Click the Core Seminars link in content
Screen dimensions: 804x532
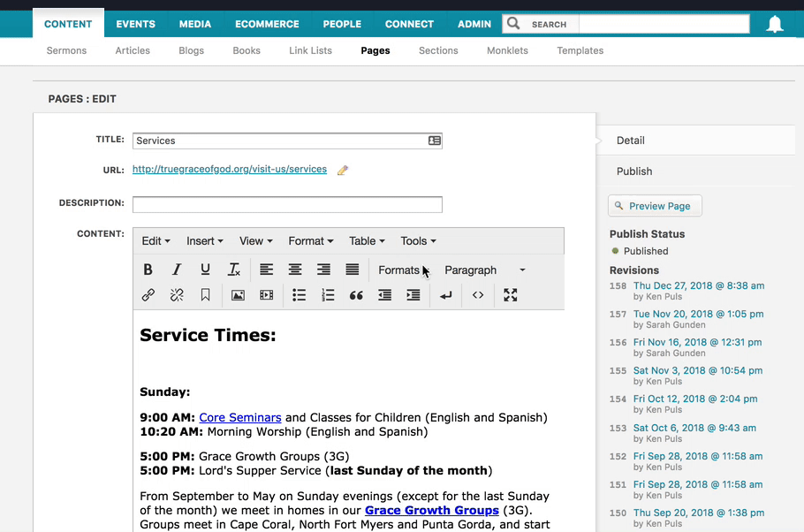(240, 418)
